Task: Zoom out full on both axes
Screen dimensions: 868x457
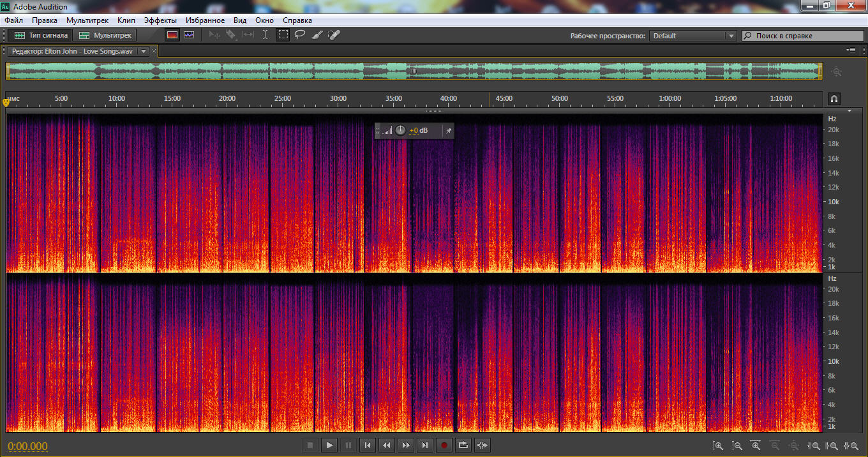Action: point(794,446)
